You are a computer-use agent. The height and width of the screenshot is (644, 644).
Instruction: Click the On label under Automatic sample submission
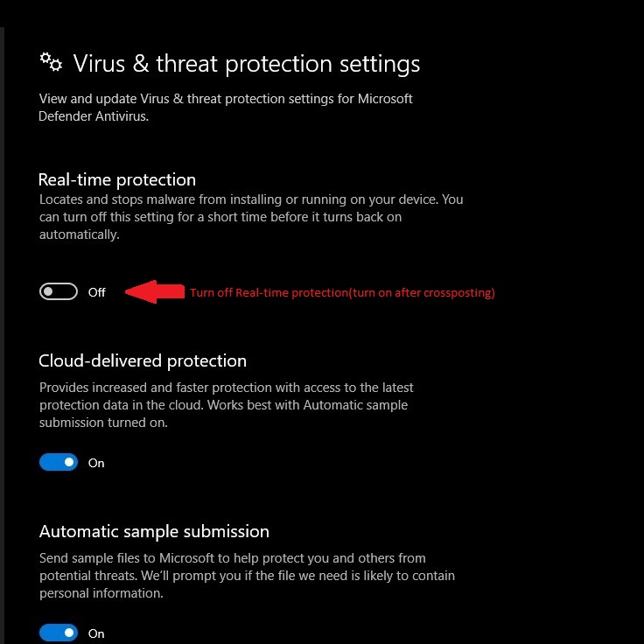pyautogui.click(x=96, y=633)
